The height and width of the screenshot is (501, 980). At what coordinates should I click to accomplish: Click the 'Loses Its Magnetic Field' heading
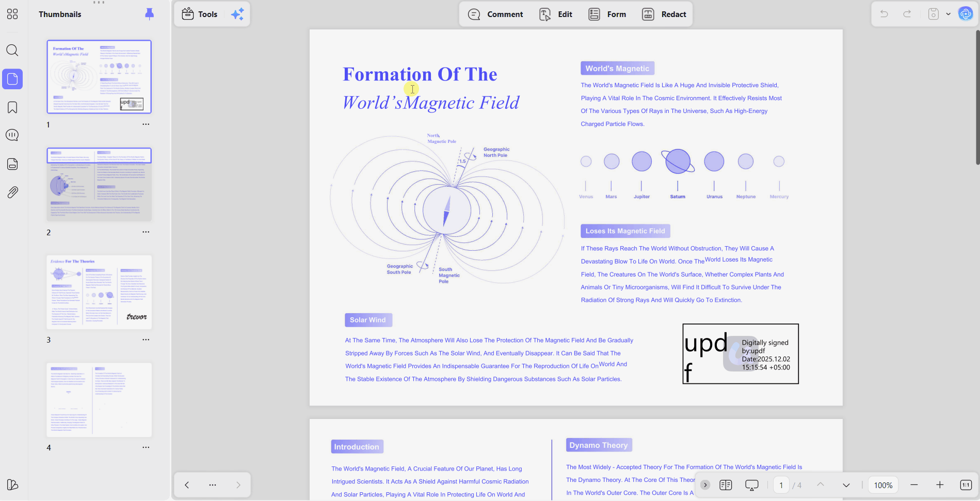point(625,231)
